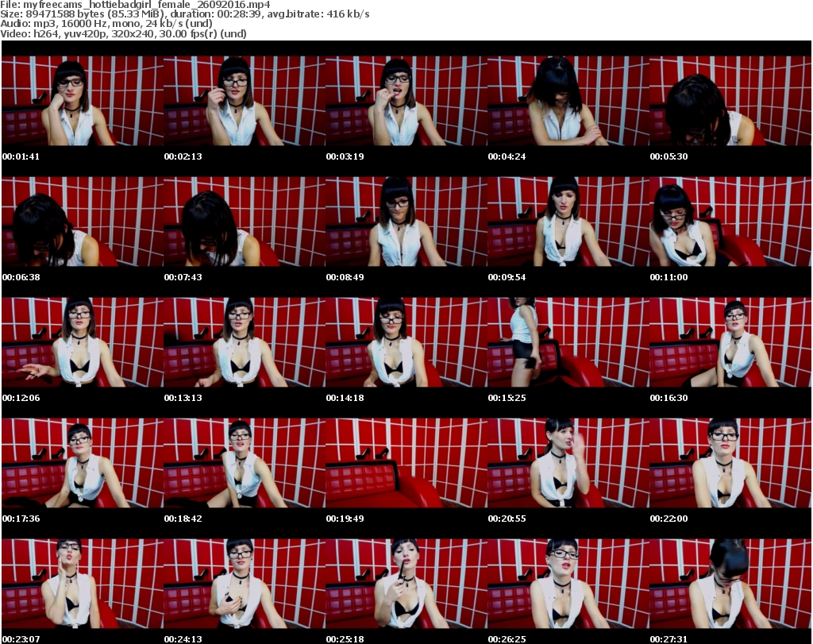Click the File name line in header

click(x=136, y=4)
